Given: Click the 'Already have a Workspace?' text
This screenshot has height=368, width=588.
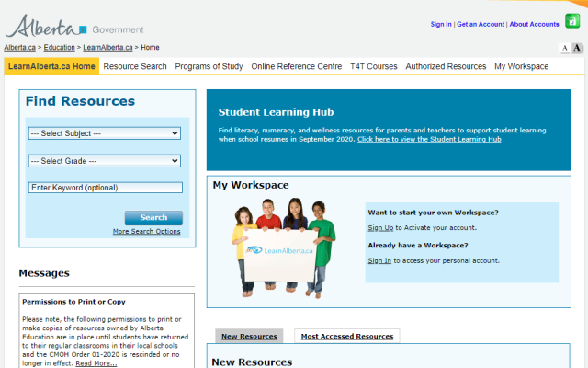Looking at the screenshot, I should [418, 246].
